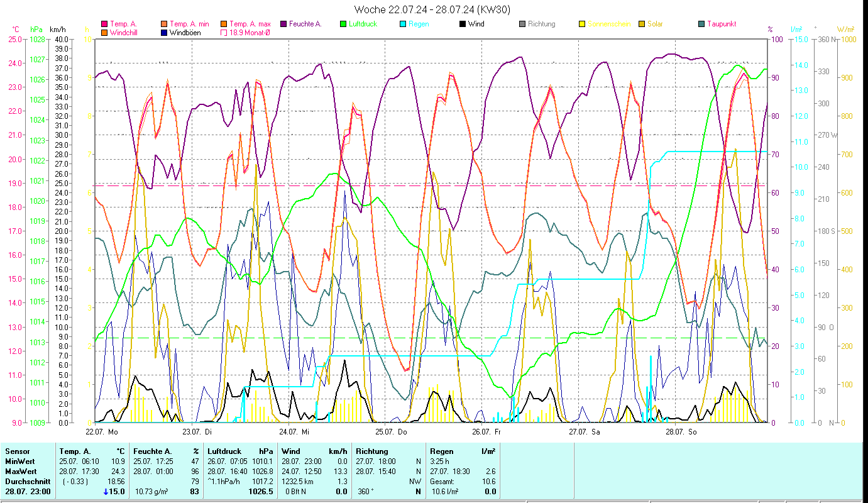This screenshot has height=503, width=868.
Task: Click the "26.07. Fr" date label
Action: pos(486,432)
